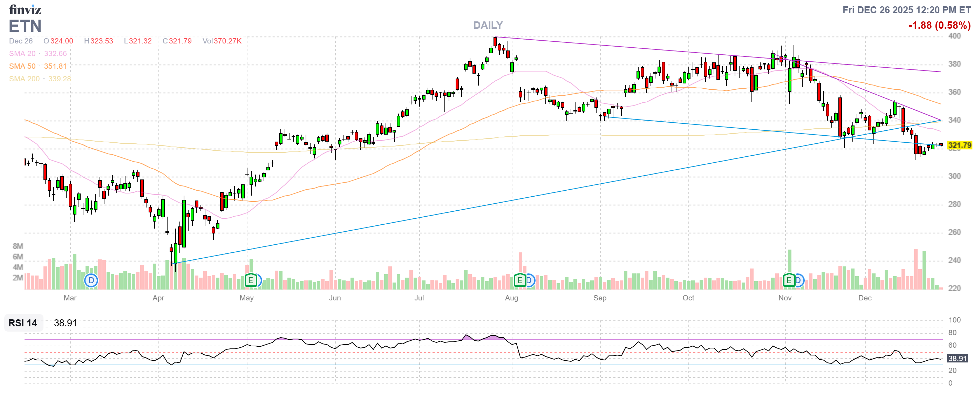The image size is (980, 394).
Task: Click the Dec month axis label
Action: (865, 298)
